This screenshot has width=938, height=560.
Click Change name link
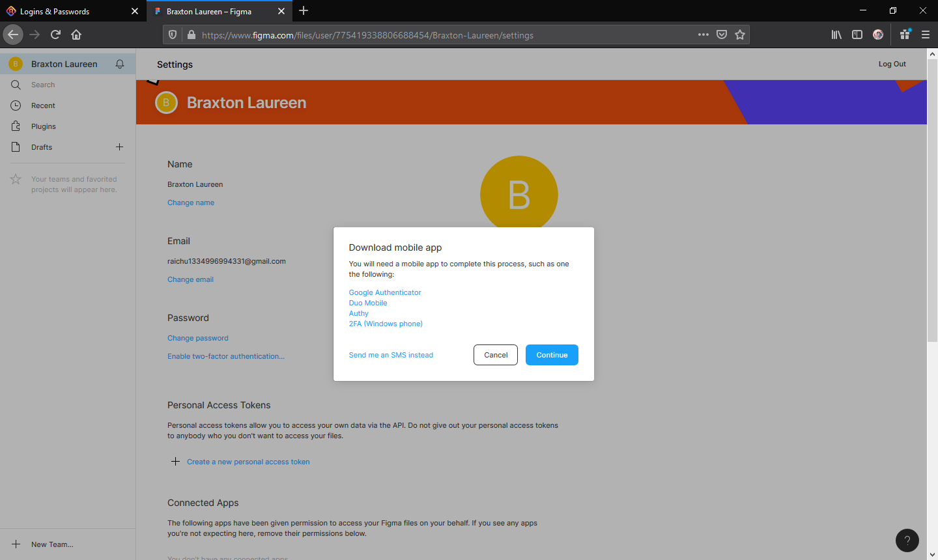(191, 203)
